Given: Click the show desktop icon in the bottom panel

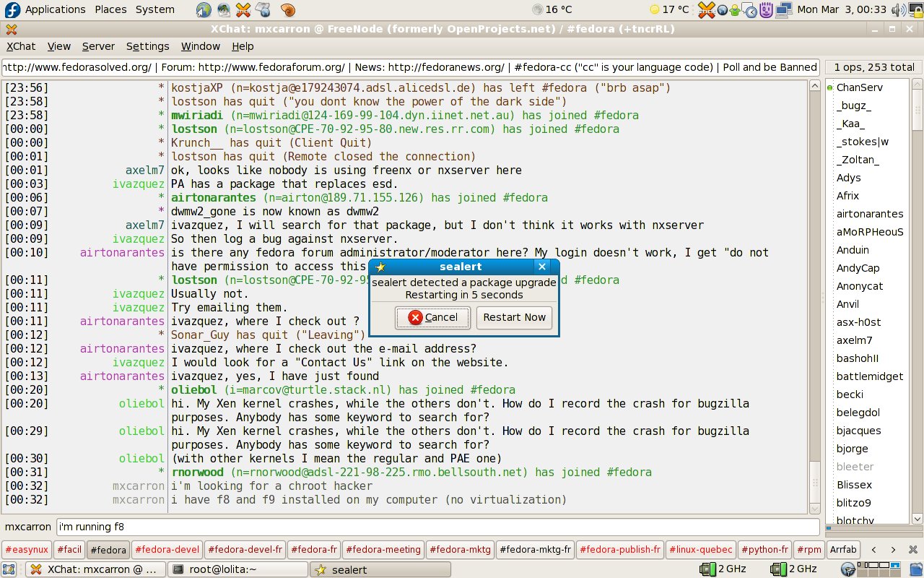Looking at the screenshot, I should pyautogui.click(x=10, y=569).
